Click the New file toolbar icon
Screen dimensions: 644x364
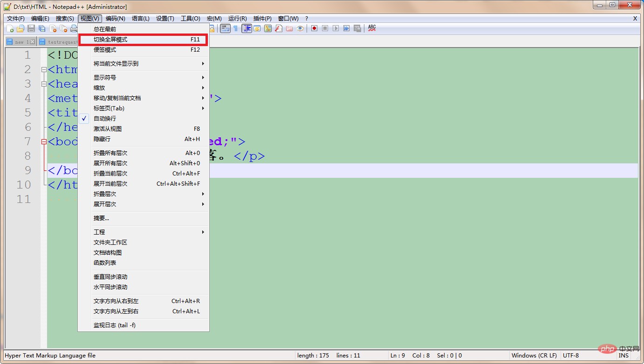tap(10, 29)
